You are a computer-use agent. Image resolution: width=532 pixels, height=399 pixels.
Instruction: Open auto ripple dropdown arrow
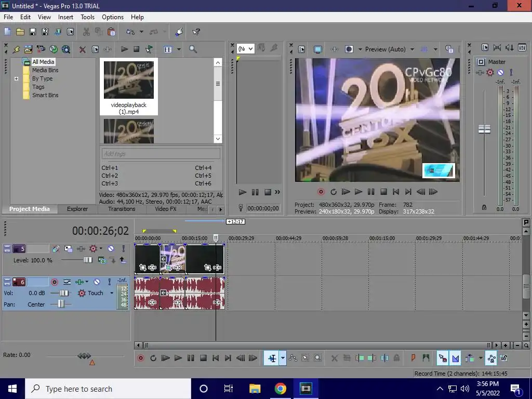click(480, 358)
